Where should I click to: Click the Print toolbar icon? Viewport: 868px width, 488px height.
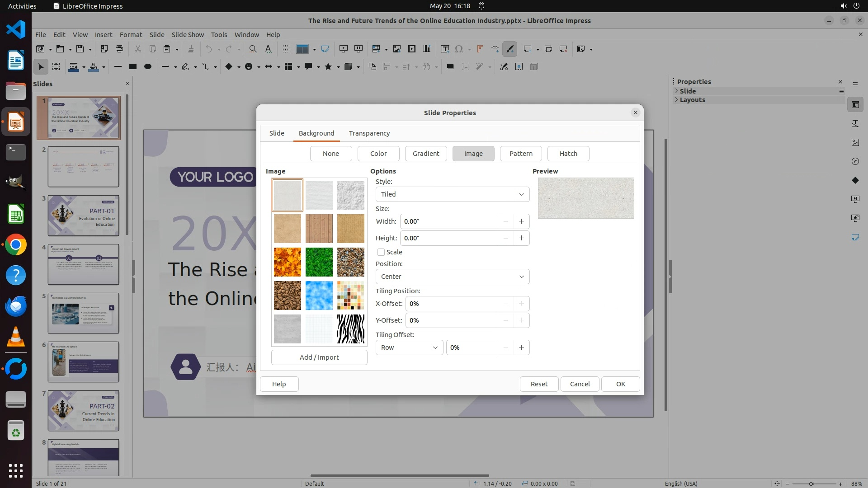pos(119,49)
